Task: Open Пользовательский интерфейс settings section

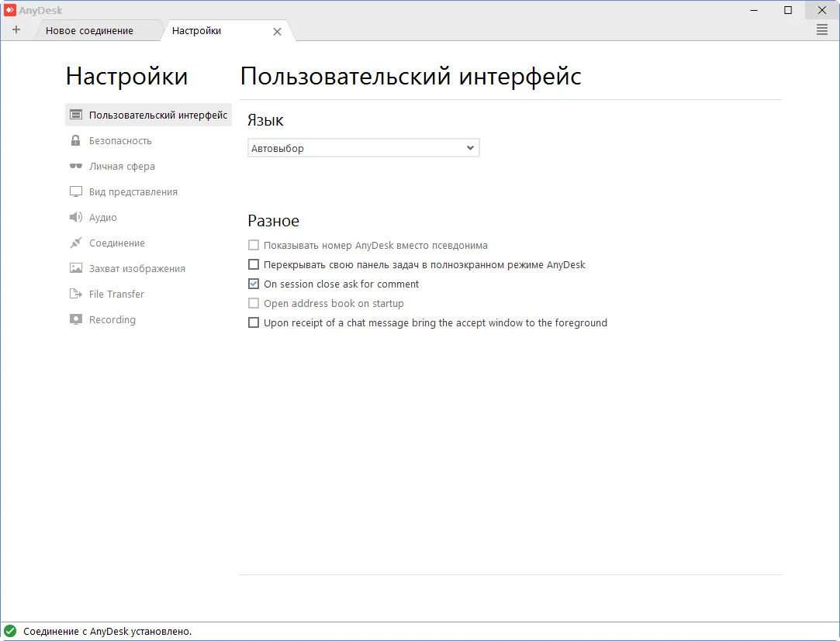Action: [x=149, y=115]
